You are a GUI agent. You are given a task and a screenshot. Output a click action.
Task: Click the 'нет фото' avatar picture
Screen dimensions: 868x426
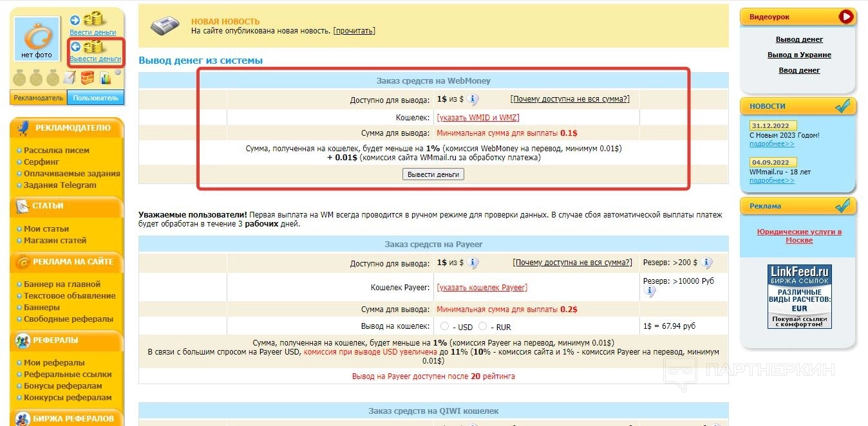point(37,39)
